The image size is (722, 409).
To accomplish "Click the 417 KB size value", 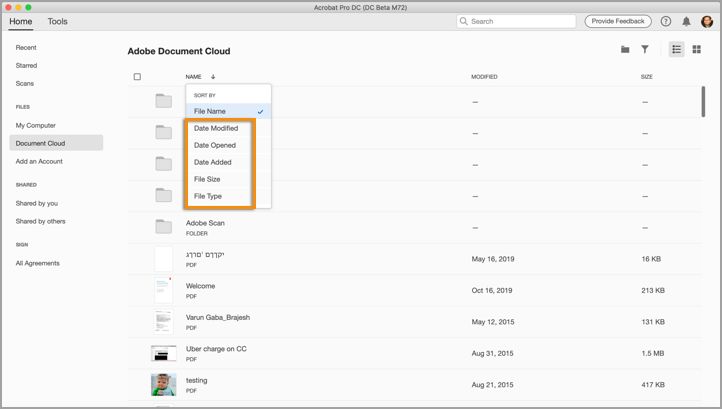I will point(653,385).
